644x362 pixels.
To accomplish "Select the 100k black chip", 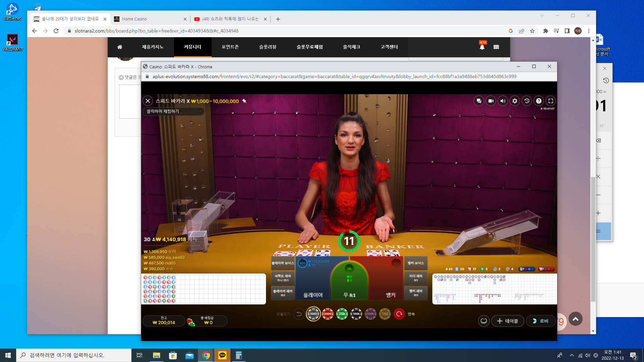I will [356, 314].
